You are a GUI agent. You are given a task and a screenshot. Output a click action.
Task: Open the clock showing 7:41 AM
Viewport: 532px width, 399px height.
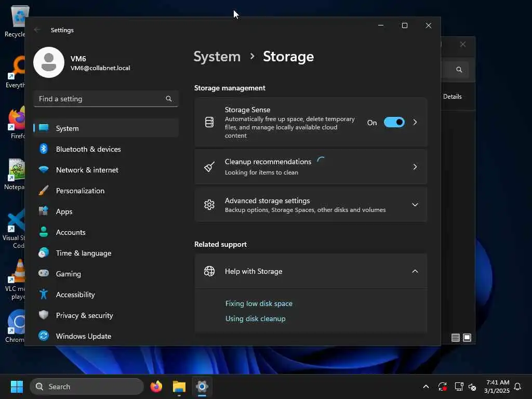pos(497,387)
